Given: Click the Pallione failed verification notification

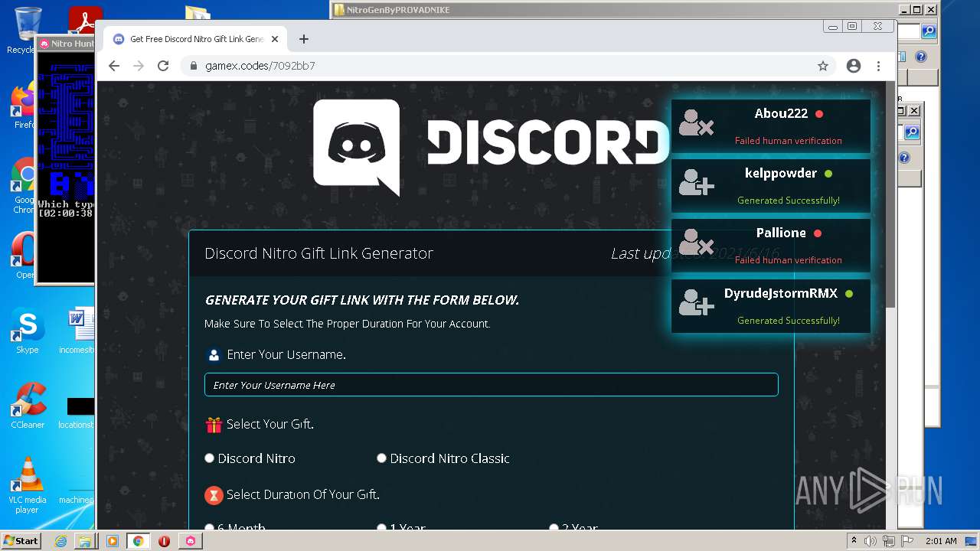Looking at the screenshot, I should tap(771, 245).
